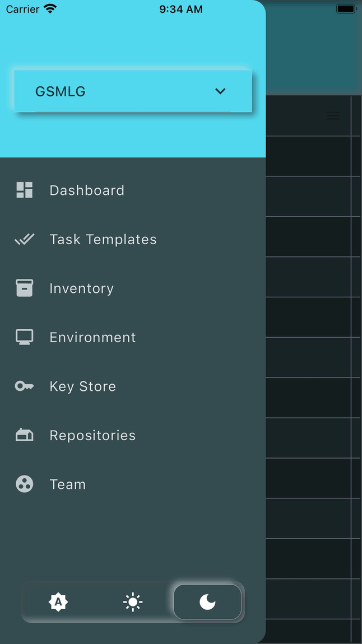Screen dimensions: 362x644
Task: Open the project selector combo box
Action: [133, 91]
